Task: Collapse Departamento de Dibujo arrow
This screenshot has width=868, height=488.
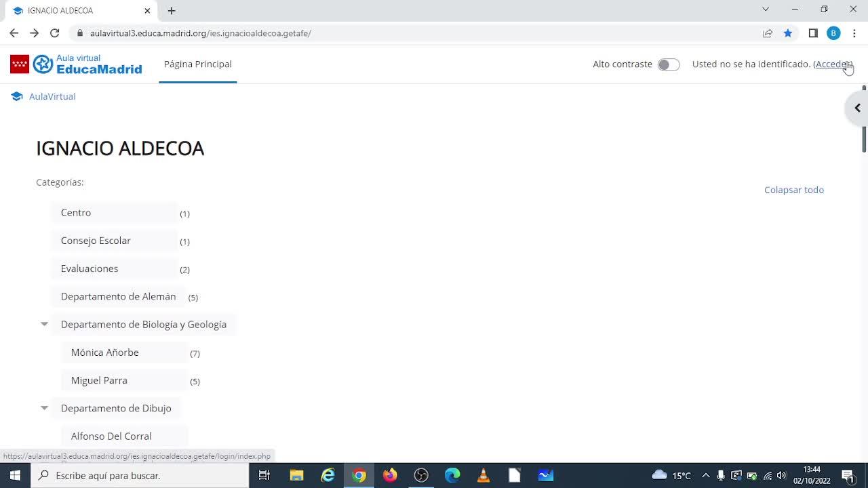Action: [x=44, y=408]
